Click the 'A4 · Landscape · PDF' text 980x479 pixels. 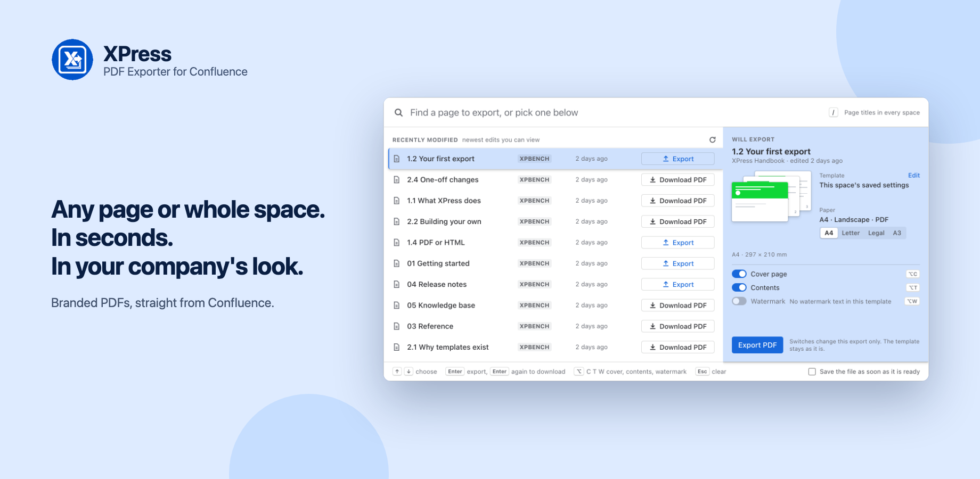point(854,220)
